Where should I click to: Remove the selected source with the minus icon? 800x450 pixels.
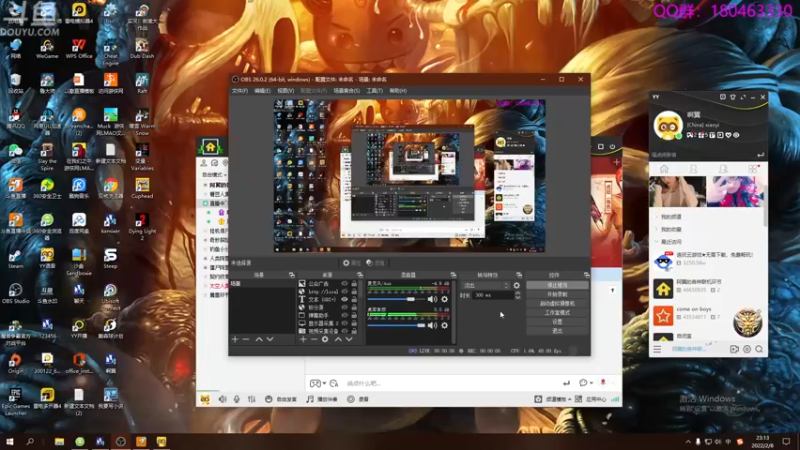coord(314,339)
